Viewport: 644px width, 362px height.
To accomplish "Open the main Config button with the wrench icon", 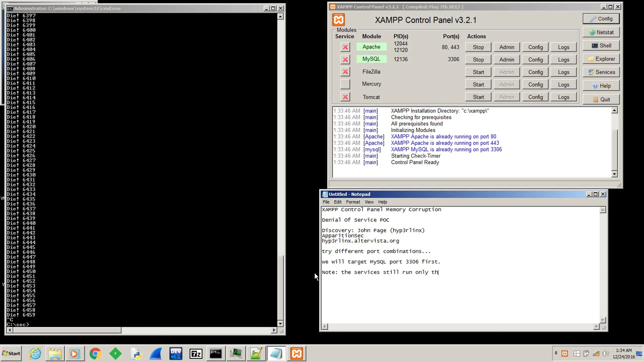I will tap(601, 19).
